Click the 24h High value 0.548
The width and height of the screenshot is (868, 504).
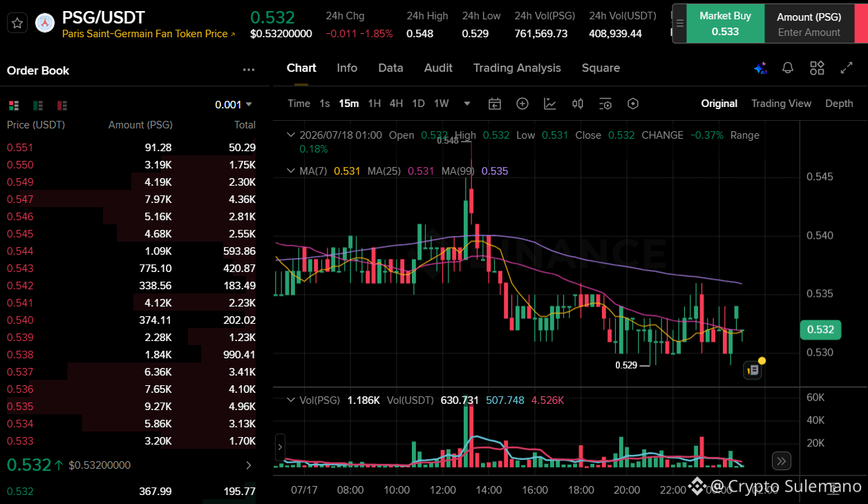pos(420,33)
